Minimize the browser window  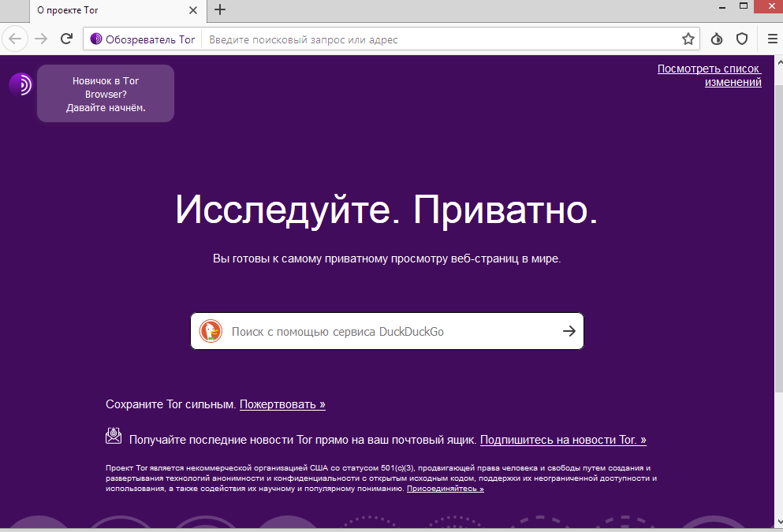[x=722, y=7]
